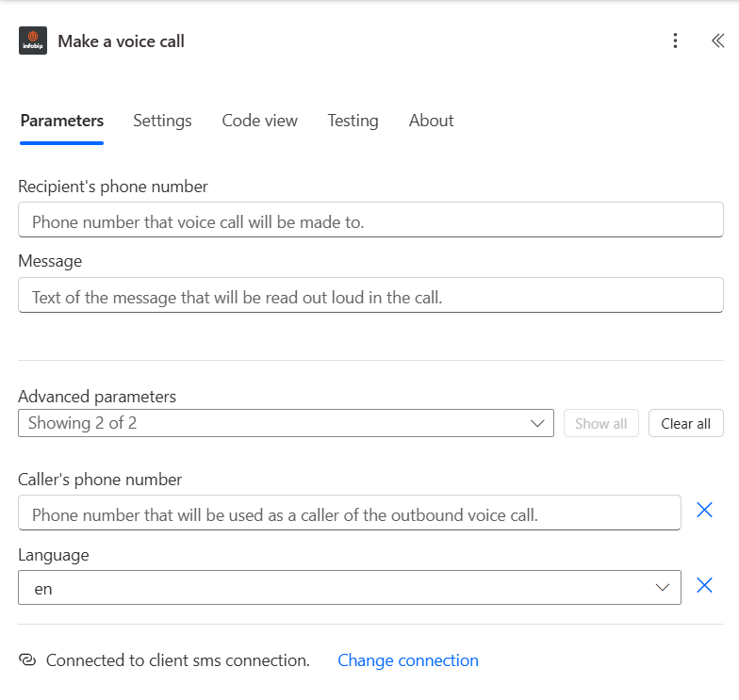739x700 pixels.
Task: Click the Show all button
Action: (x=601, y=424)
